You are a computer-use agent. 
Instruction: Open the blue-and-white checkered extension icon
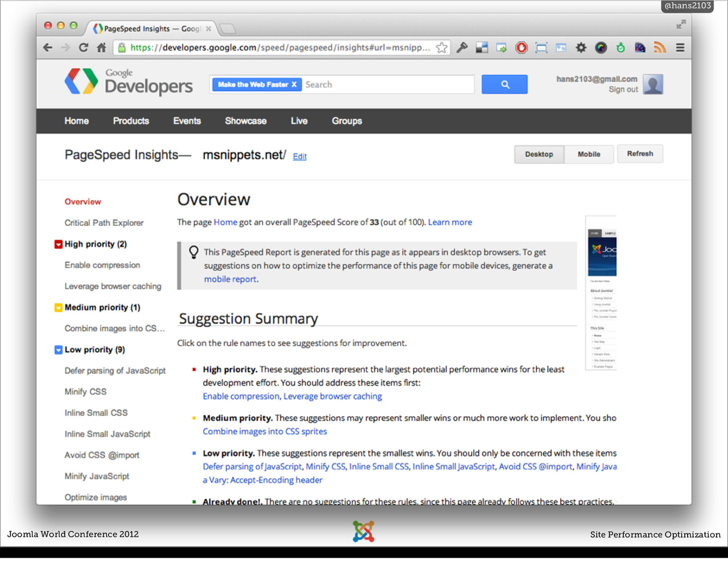(482, 47)
